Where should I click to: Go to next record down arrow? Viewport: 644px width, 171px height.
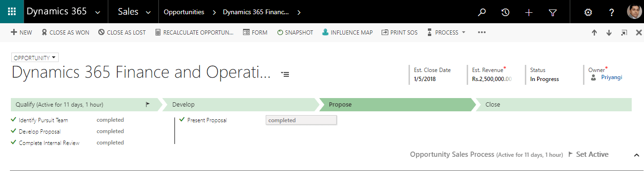(609, 33)
